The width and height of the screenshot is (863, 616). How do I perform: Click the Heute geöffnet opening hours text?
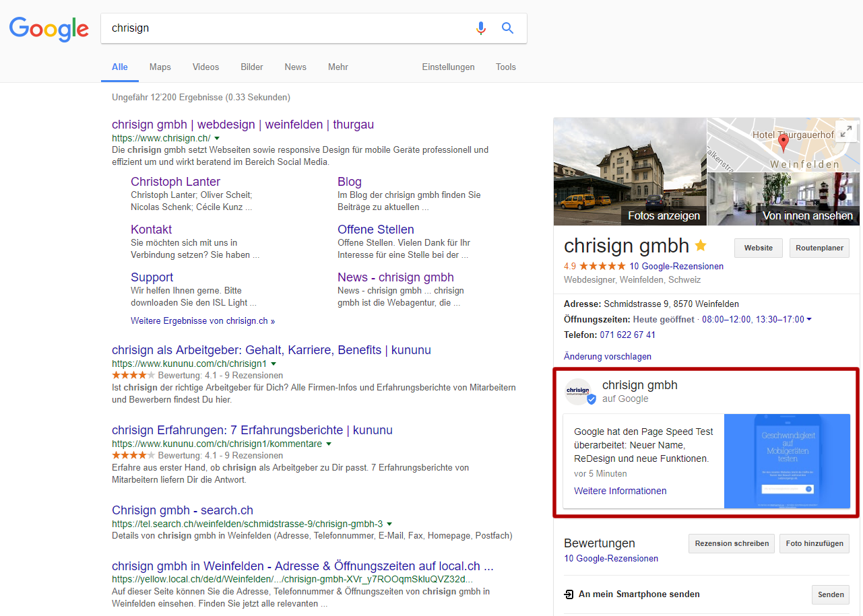tap(664, 319)
